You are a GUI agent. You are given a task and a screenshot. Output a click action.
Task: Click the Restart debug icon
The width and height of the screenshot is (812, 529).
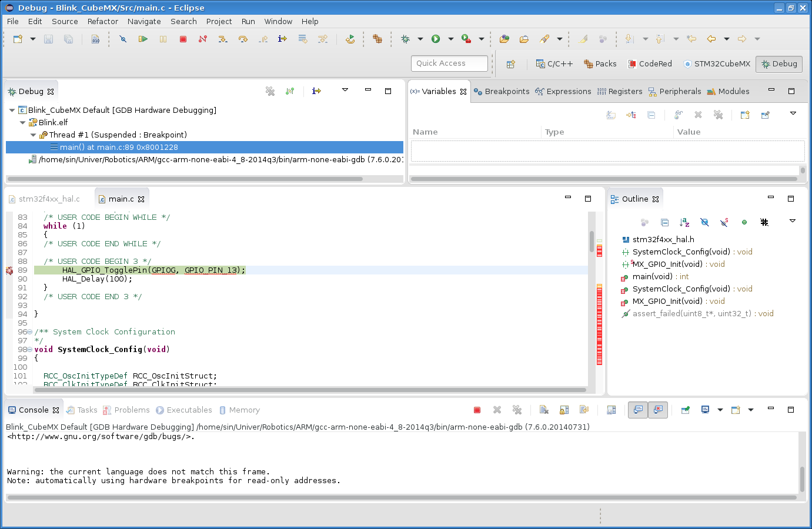point(350,39)
